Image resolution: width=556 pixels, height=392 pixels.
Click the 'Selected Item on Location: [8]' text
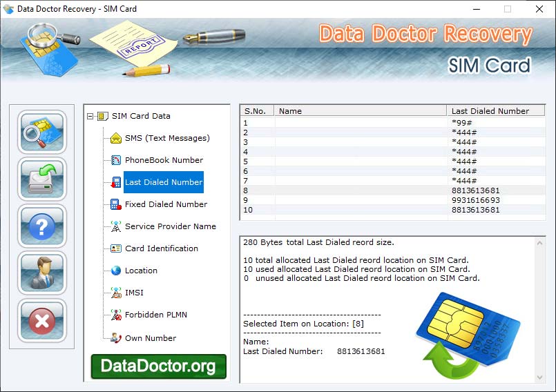pos(303,324)
